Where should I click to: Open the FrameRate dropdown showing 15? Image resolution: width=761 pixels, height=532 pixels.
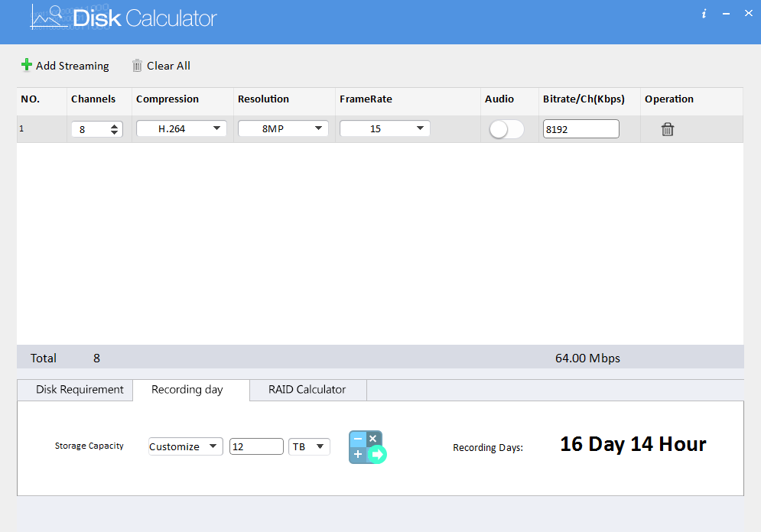point(385,129)
